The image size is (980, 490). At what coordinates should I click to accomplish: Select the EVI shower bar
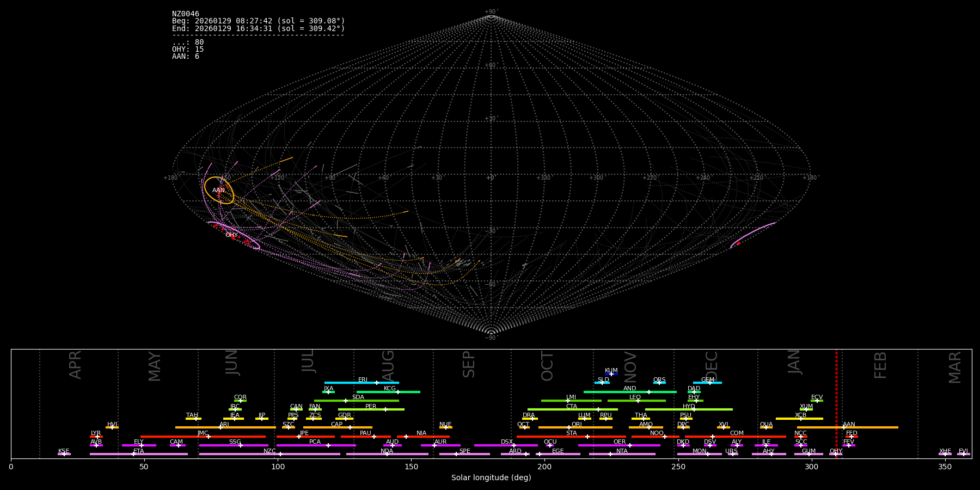point(964,454)
